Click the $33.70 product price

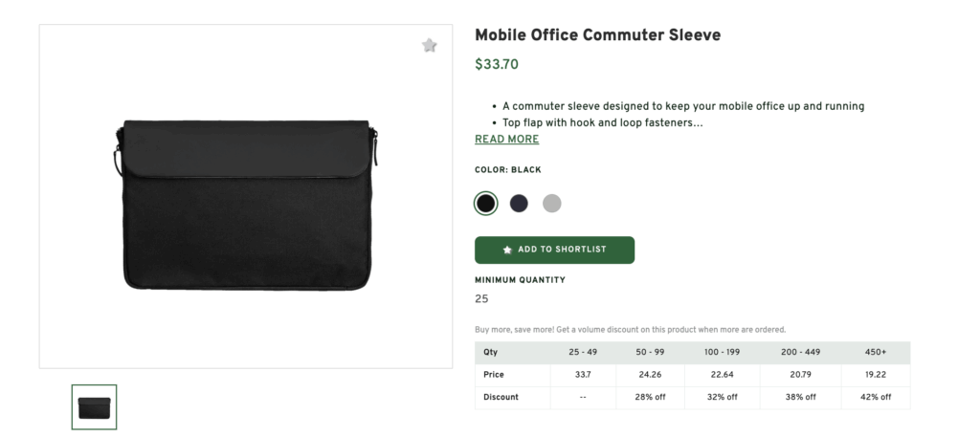click(497, 66)
